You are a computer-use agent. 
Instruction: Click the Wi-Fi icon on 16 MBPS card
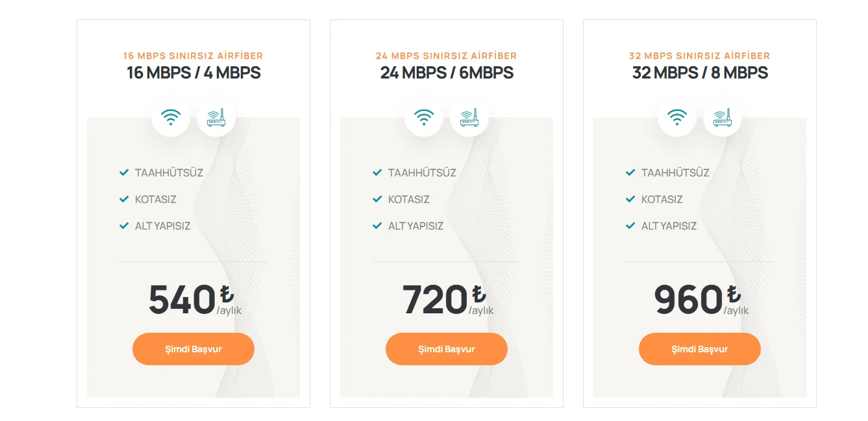(171, 117)
